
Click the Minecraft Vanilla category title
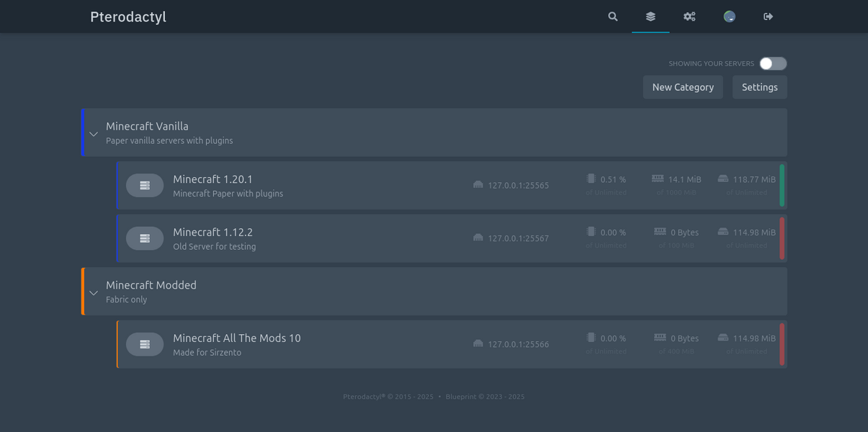coord(147,126)
